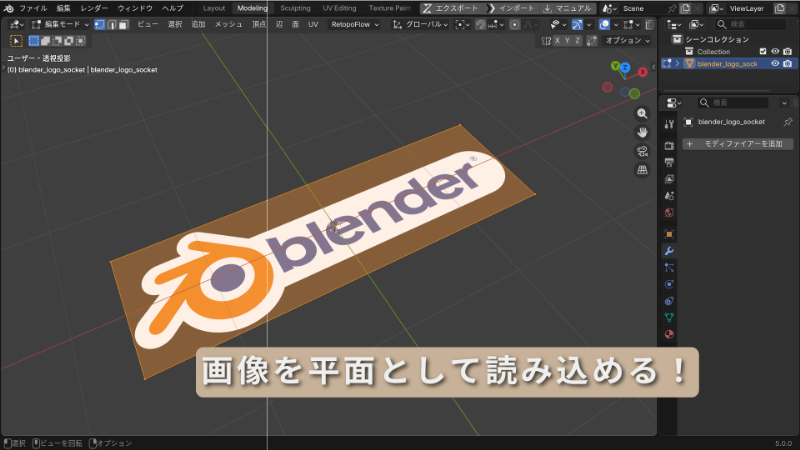Click the Blender logo menu icon
This screenshot has width=800, height=450.
(9, 8)
